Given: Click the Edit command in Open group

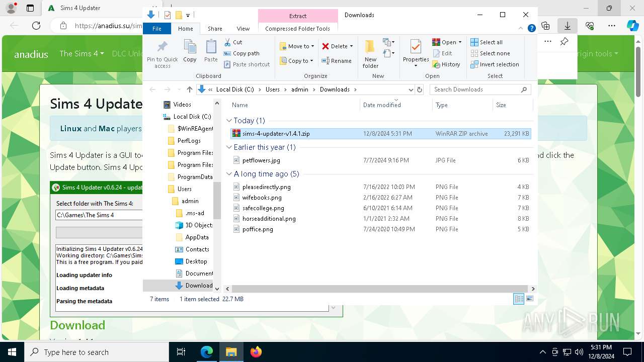Looking at the screenshot, I should point(442,53).
